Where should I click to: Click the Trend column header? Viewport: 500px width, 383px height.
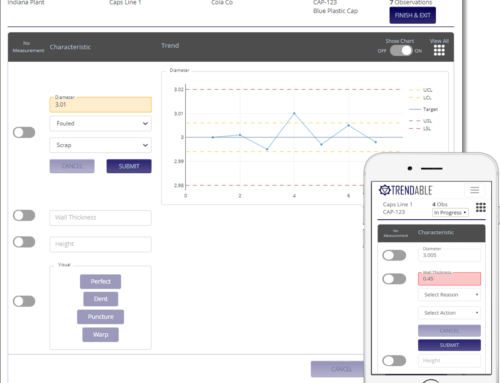(x=170, y=45)
